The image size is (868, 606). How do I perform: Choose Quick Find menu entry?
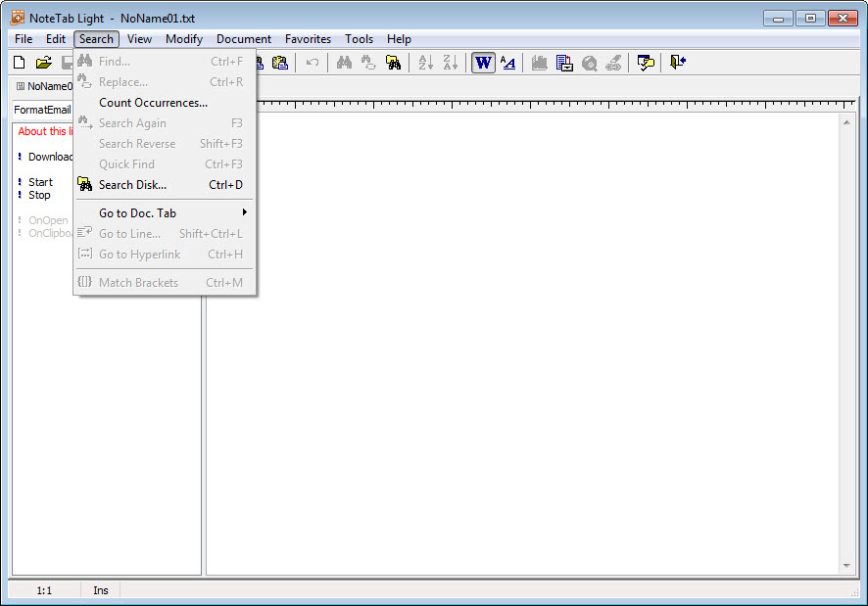[x=165, y=163]
